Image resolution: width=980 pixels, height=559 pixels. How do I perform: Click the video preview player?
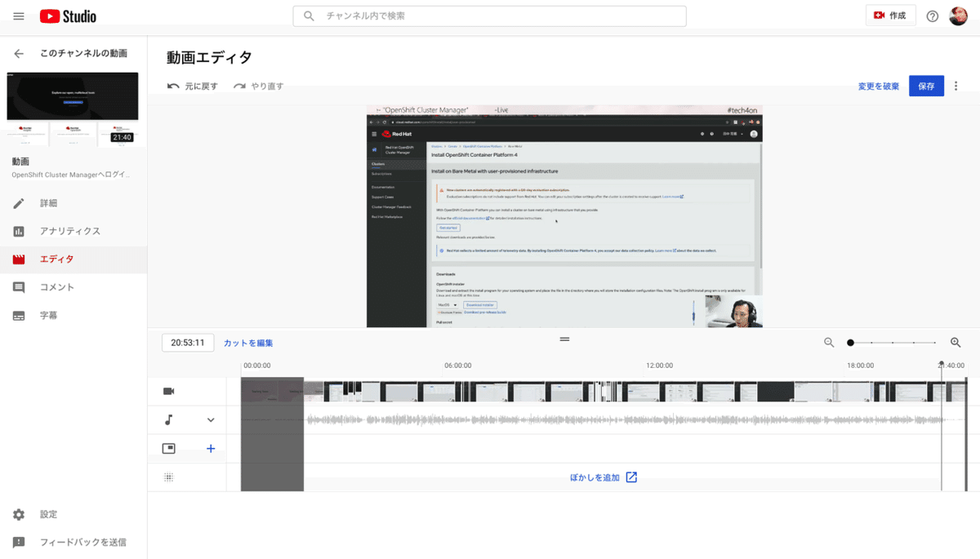pos(564,216)
